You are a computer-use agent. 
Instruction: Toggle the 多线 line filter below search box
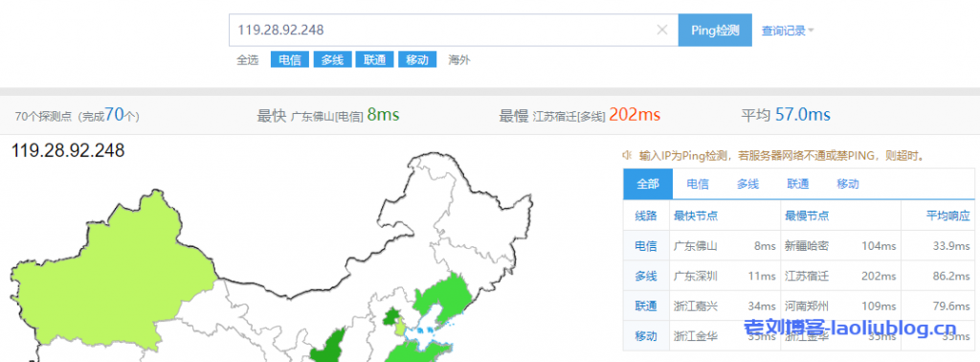(332, 60)
